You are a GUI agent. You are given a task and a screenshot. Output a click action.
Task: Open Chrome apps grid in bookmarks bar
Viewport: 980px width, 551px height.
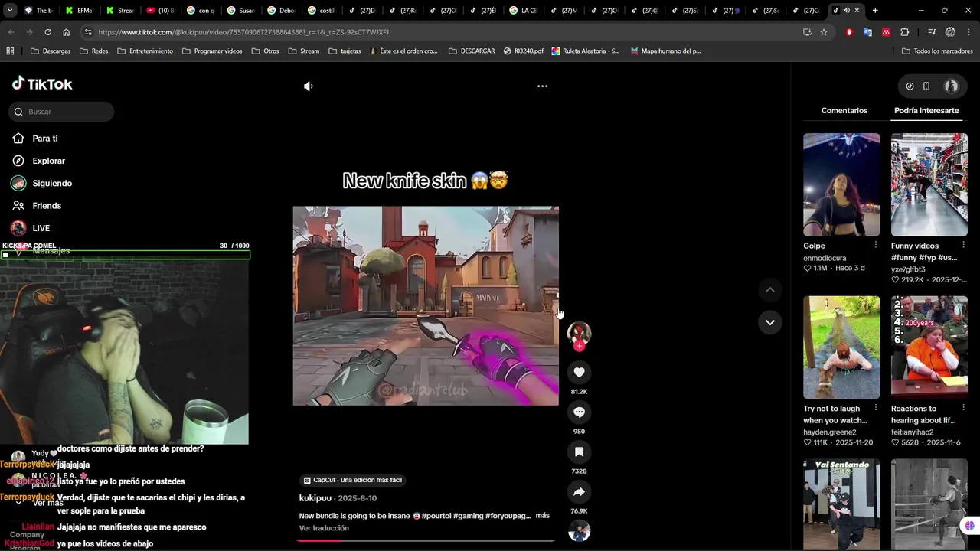[x=10, y=51]
